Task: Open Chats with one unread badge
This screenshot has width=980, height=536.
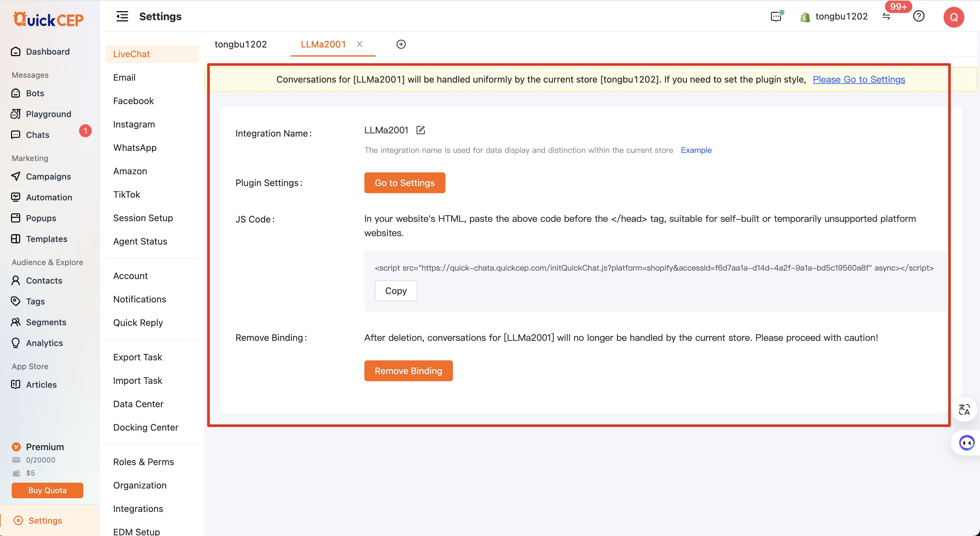Action: tap(38, 135)
